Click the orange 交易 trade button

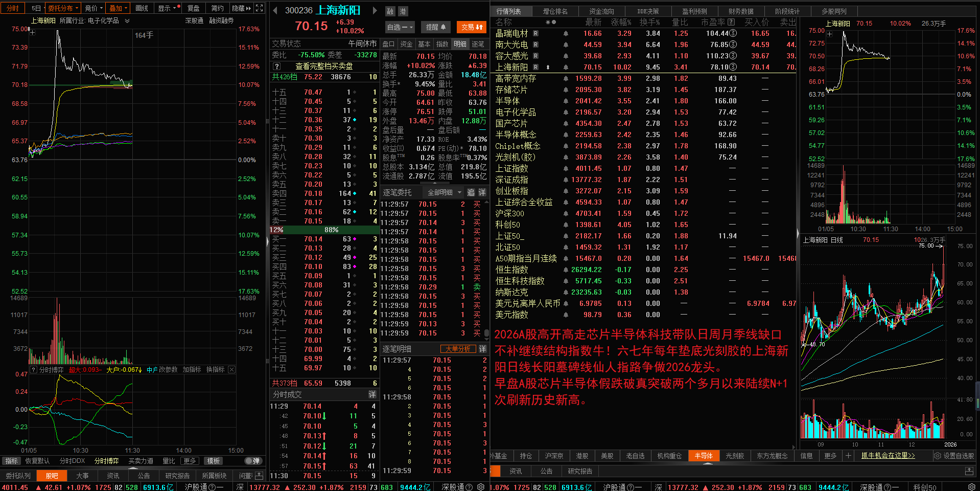click(x=472, y=27)
